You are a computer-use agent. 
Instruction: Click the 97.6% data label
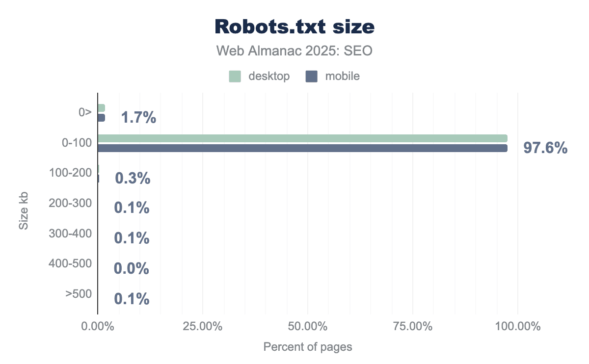(x=545, y=148)
